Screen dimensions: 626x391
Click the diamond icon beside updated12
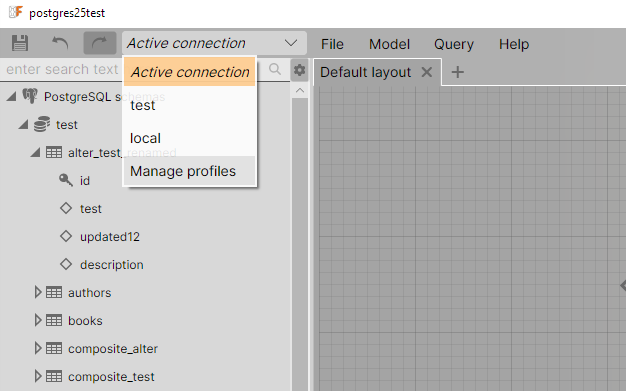click(66, 236)
